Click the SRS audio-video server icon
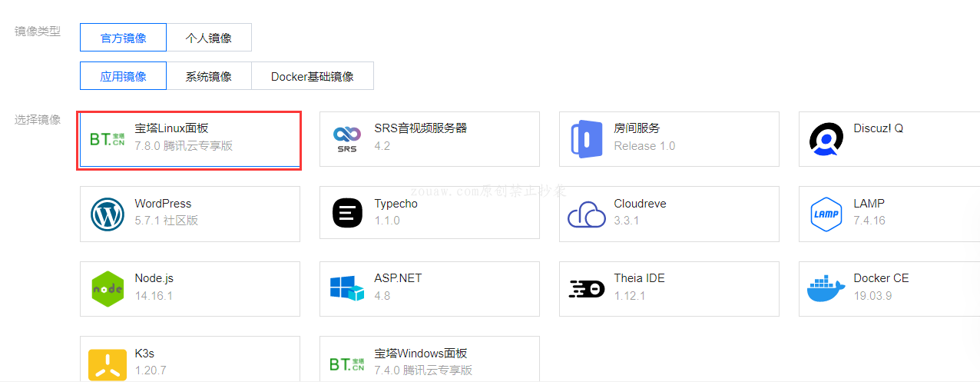The height and width of the screenshot is (382, 980). tap(346, 139)
